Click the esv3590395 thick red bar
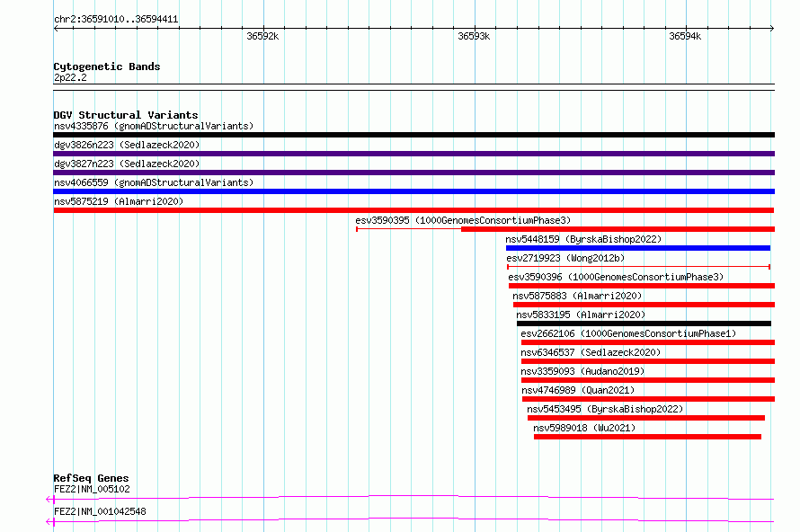Image resolution: width=800 pixels, height=532 pixels. tap(618, 229)
